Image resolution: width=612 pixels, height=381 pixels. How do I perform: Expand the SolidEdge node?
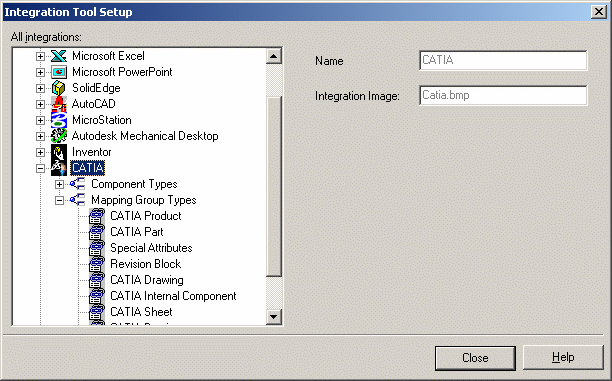(40, 89)
